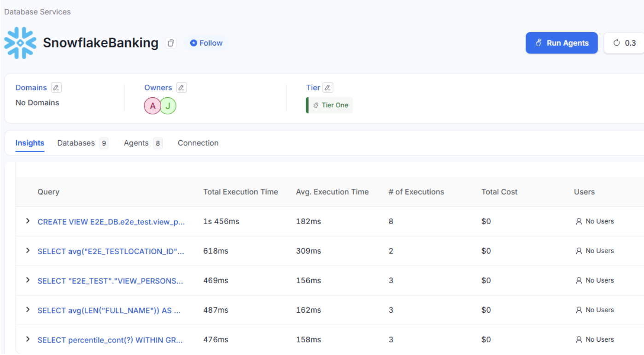Edit Domains with the pencil icon
644x355 pixels.
56,88
